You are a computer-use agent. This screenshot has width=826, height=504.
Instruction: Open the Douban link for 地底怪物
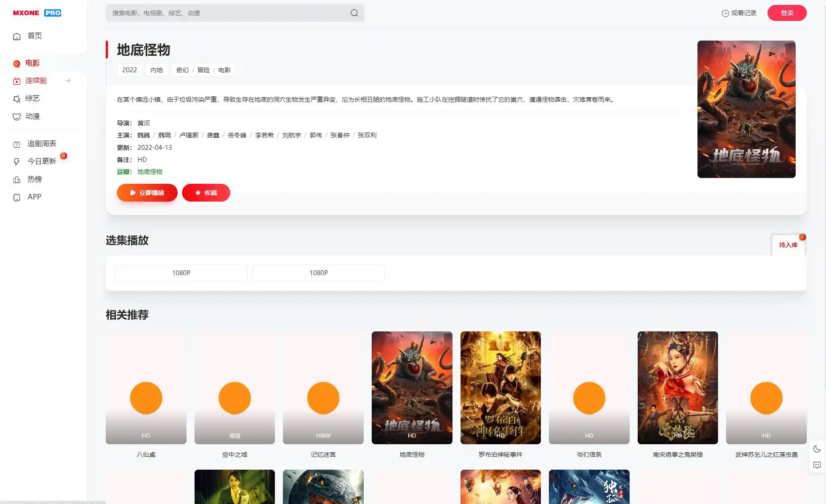click(x=149, y=171)
